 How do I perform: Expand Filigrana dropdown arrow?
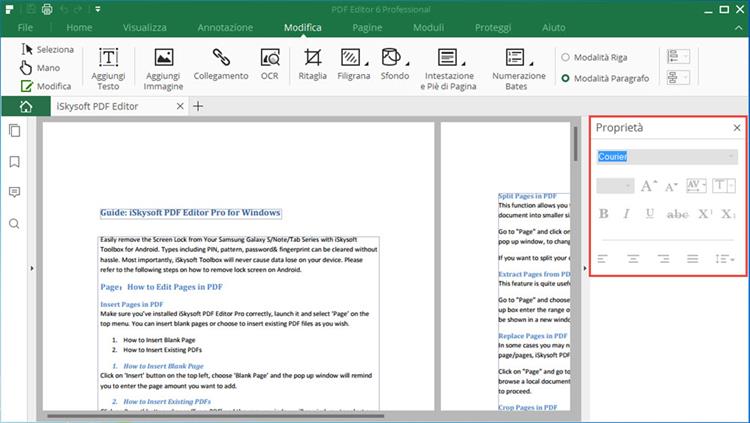(x=366, y=64)
